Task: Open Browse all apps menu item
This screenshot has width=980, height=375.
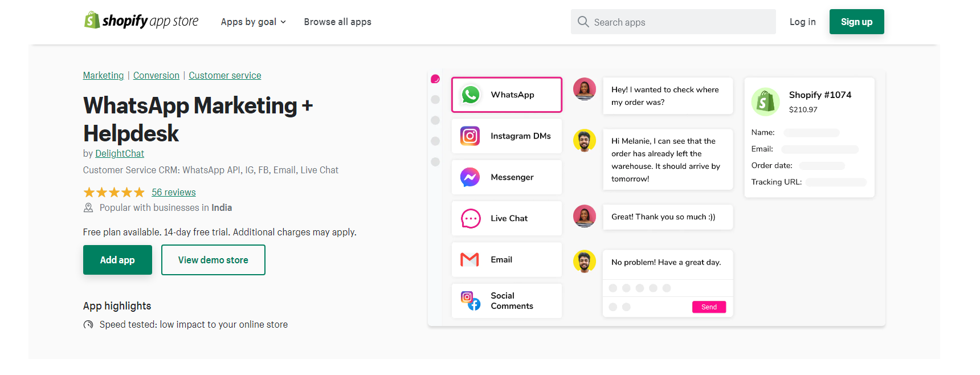Action: (x=337, y=22)
